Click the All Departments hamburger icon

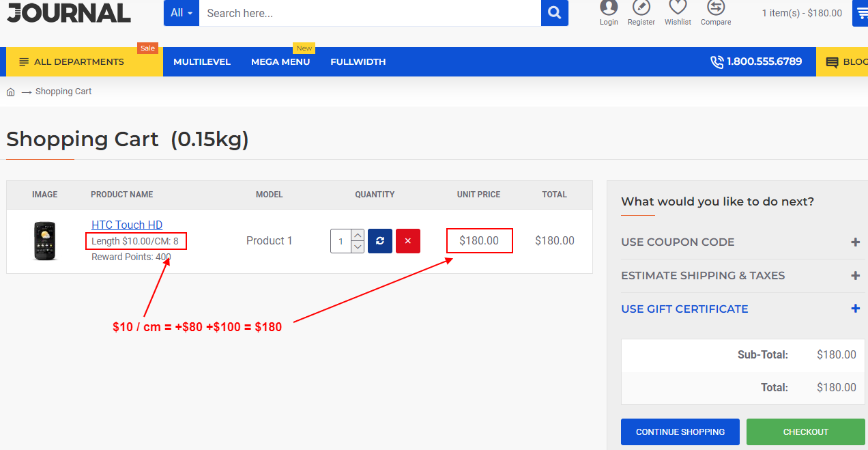[x=24, y=62]
